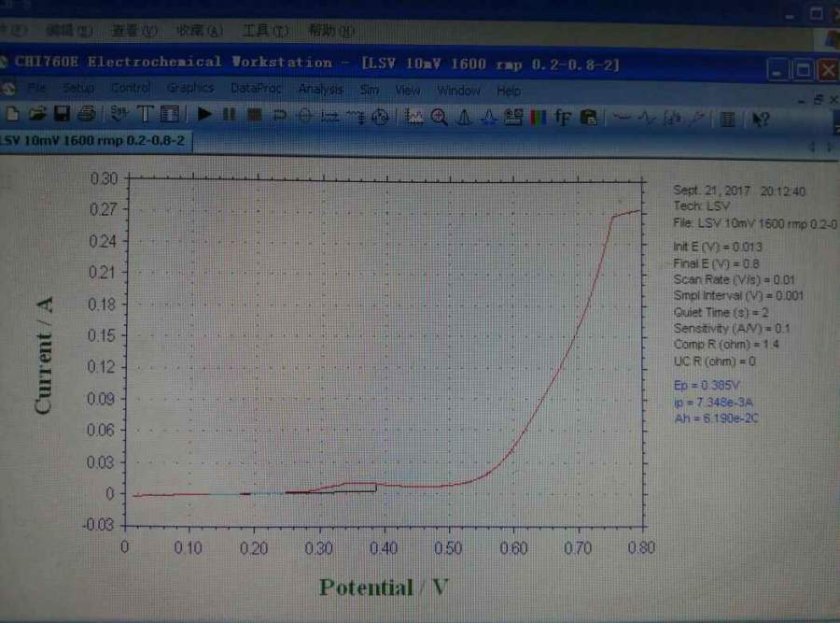The width and height of the screenshot is (840, 623).
Task: Create a new file with the blank page icon
Action: [12, 114]
